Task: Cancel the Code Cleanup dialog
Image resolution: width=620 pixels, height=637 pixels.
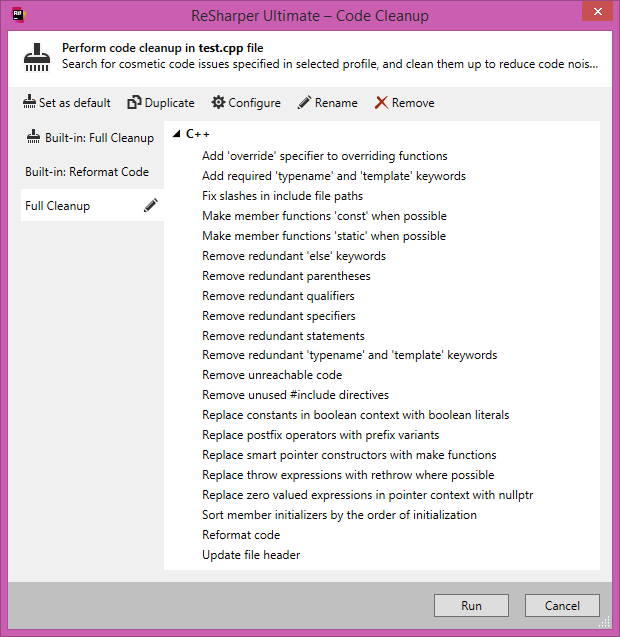Action: (562, 605)
